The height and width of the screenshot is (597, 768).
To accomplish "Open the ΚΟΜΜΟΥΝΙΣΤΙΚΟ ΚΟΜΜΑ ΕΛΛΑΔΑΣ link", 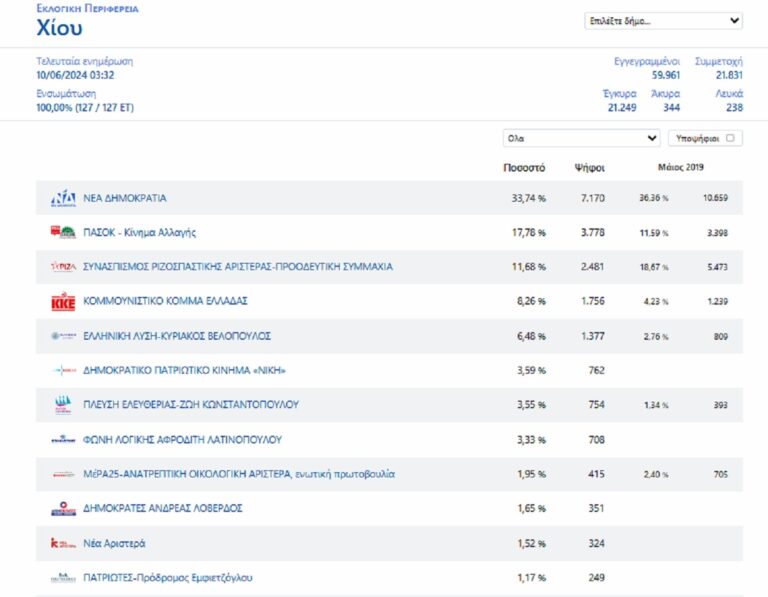I will [x=165, y=301].
